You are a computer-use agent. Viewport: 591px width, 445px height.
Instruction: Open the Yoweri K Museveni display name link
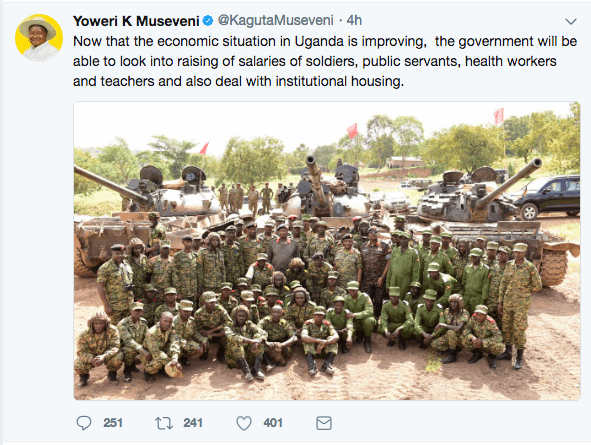[136, 21]
